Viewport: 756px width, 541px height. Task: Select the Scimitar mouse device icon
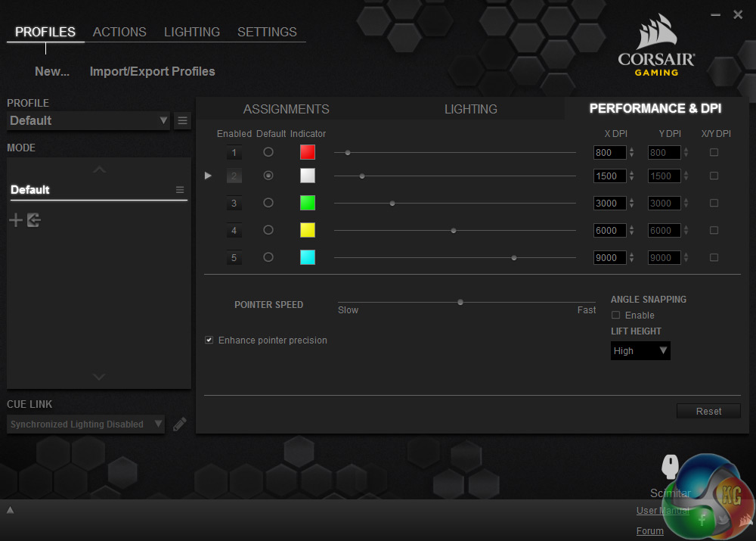pyautogui.click(x=670, y=466)
